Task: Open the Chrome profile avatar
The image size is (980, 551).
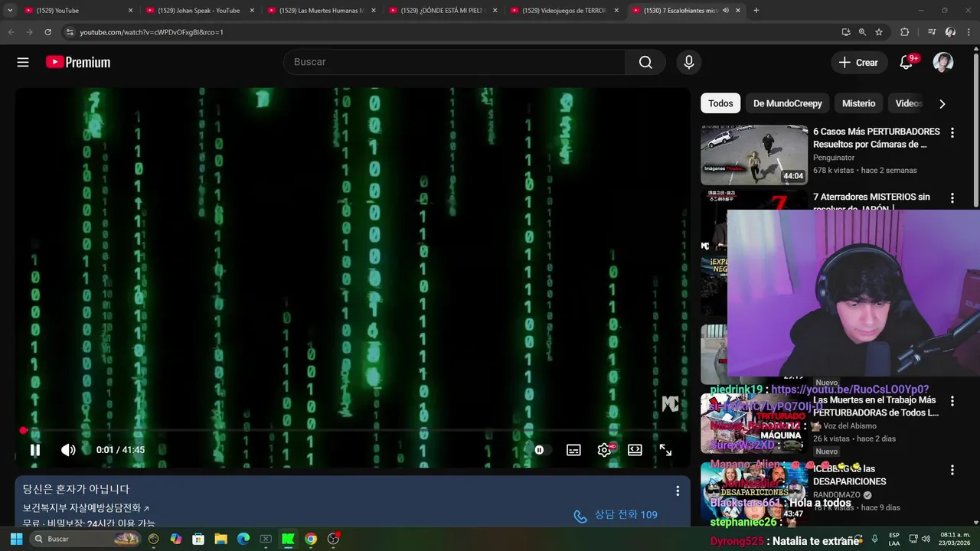Action: [x=950, y=32]
